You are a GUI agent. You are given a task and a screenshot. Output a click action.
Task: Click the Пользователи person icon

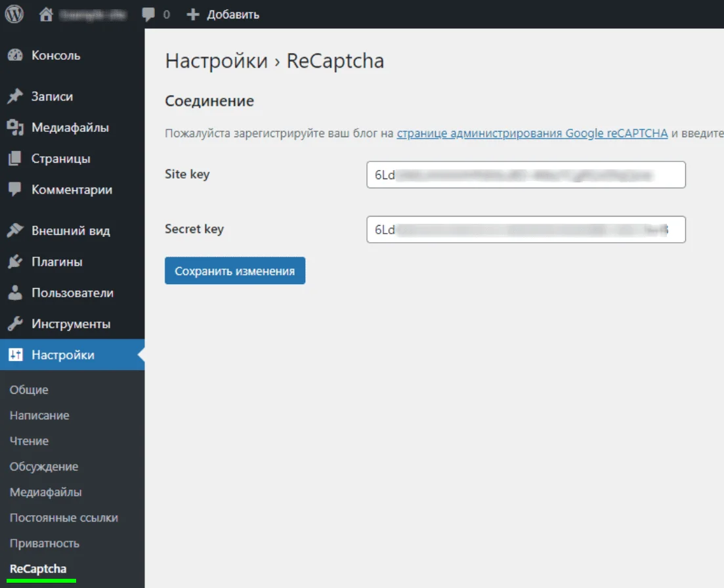tap(15, 293)
